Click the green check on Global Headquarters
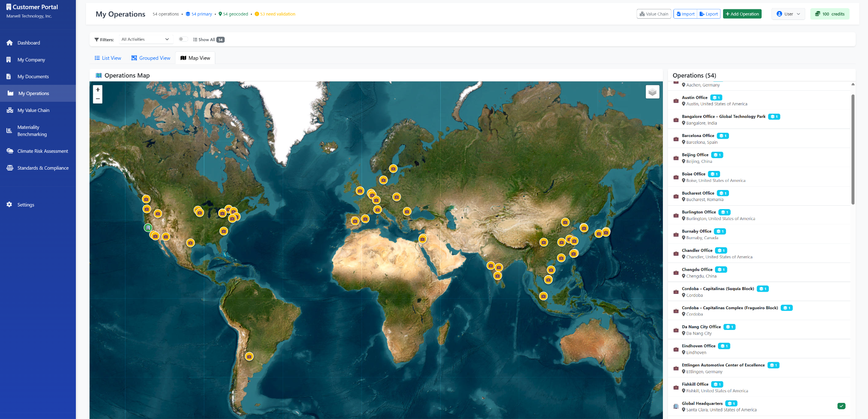The image size is (868, 419). [x=841, y=406]
